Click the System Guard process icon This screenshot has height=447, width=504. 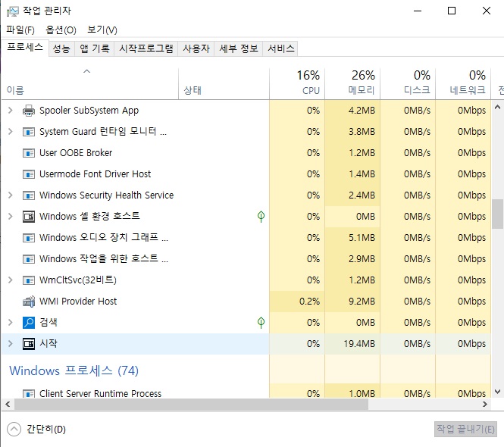29,132
